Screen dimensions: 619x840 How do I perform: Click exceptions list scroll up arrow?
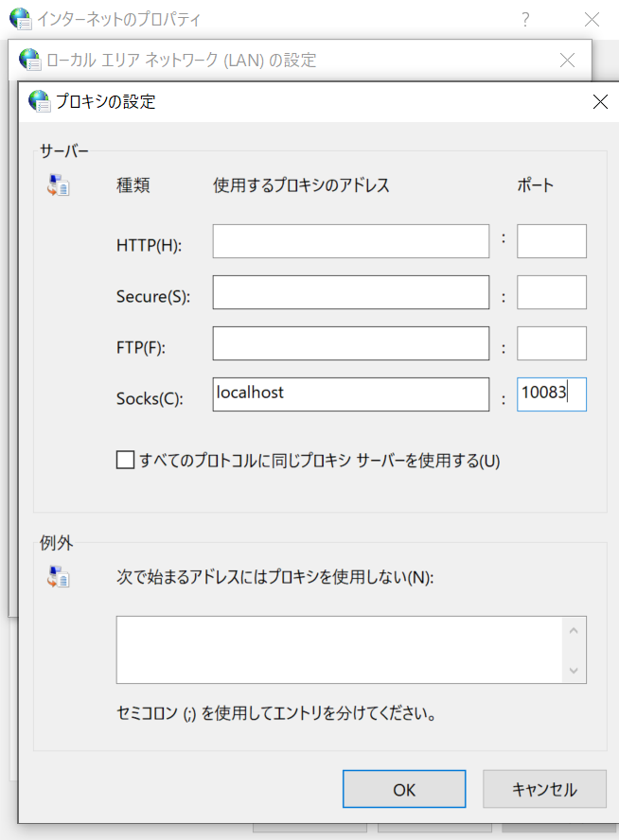574,631
